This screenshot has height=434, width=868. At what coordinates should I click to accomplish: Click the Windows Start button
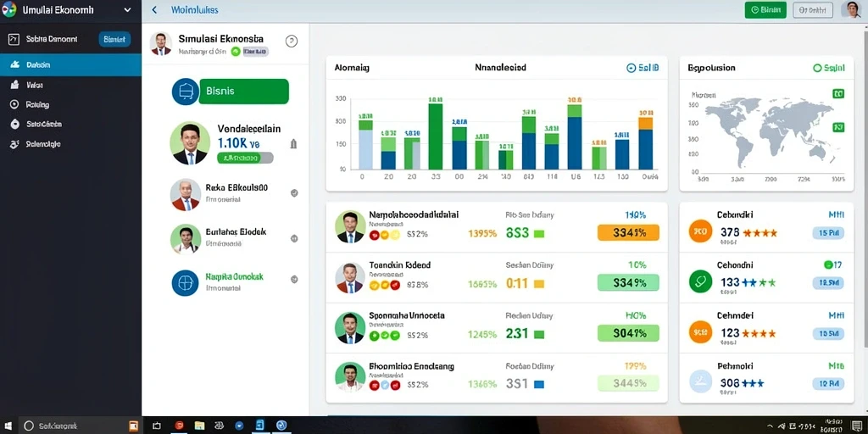10,426
